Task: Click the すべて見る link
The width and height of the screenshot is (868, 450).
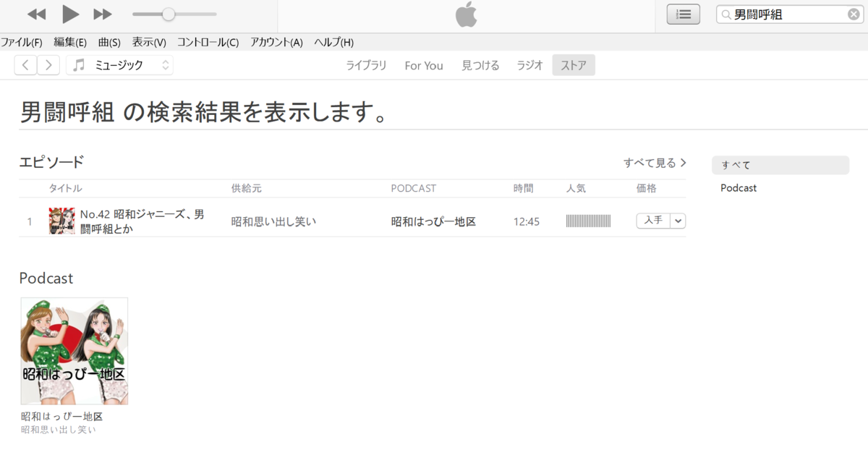Action: (655, 163)
